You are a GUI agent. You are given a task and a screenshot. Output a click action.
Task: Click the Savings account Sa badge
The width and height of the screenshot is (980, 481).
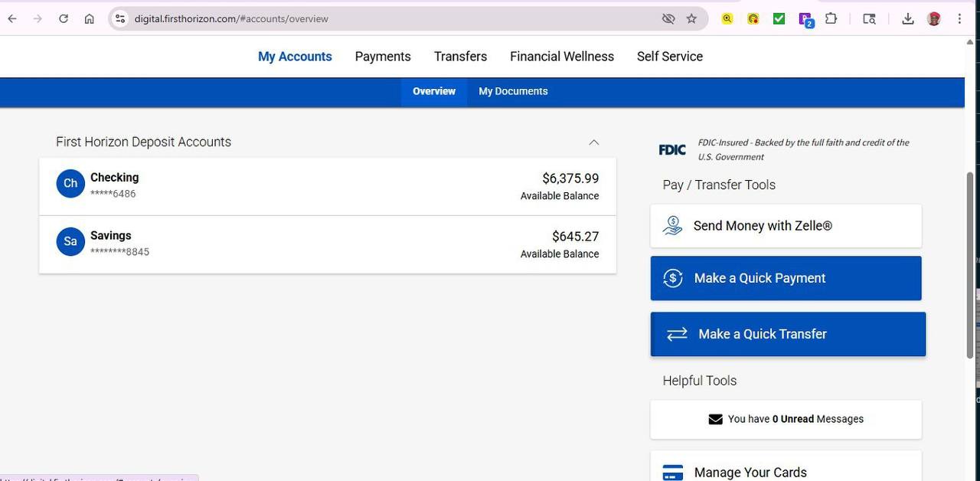point(70,242)
